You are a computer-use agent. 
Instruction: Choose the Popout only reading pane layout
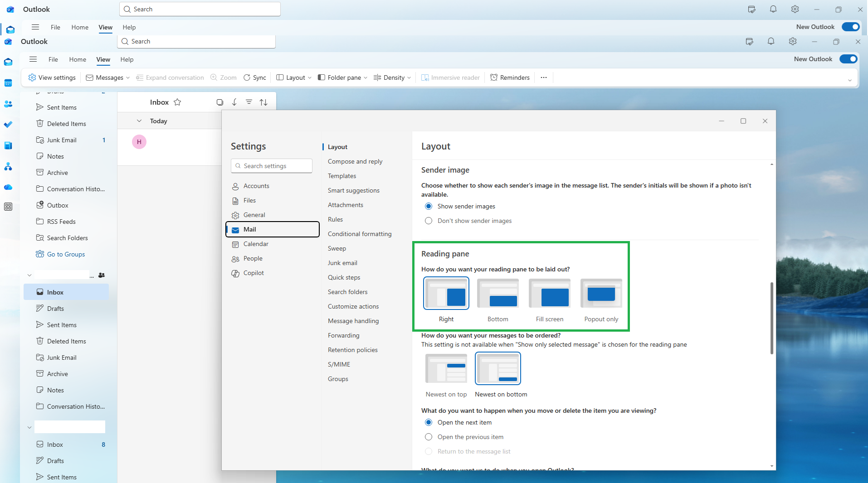pyautogui.click(x=601, y=293)
